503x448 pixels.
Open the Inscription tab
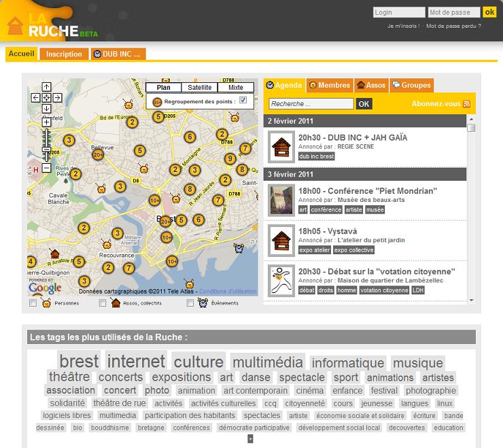tap(64, 54)
